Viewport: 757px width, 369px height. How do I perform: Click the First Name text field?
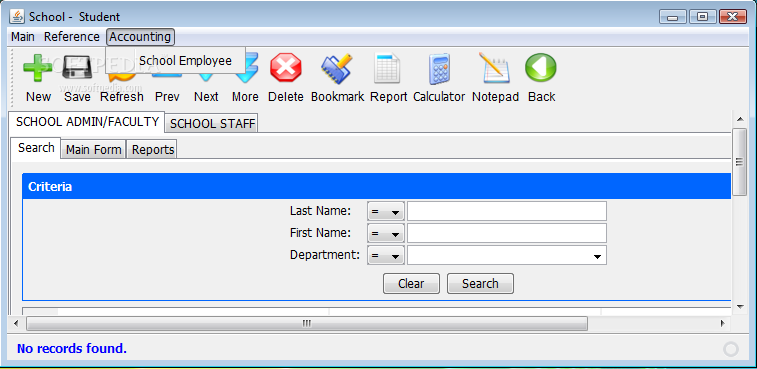click(507, 233)
